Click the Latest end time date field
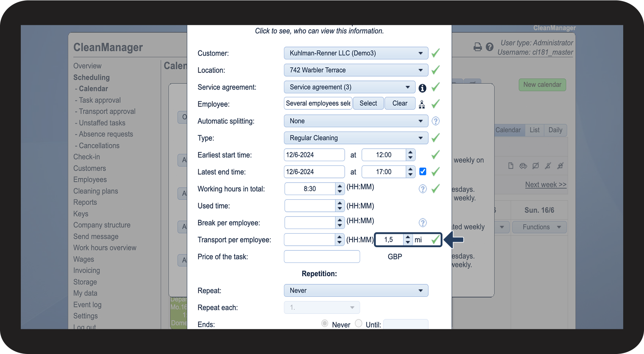Screen dimensions: 644x354 click(314, 172)
